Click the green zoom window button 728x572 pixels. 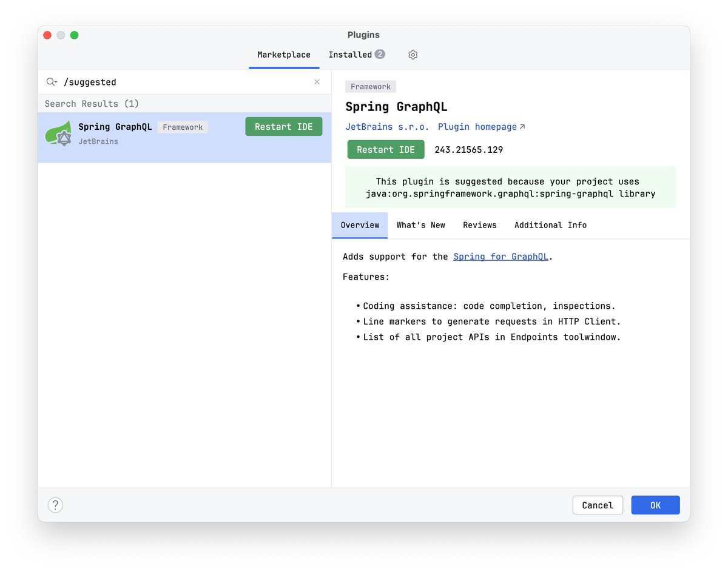74,35
